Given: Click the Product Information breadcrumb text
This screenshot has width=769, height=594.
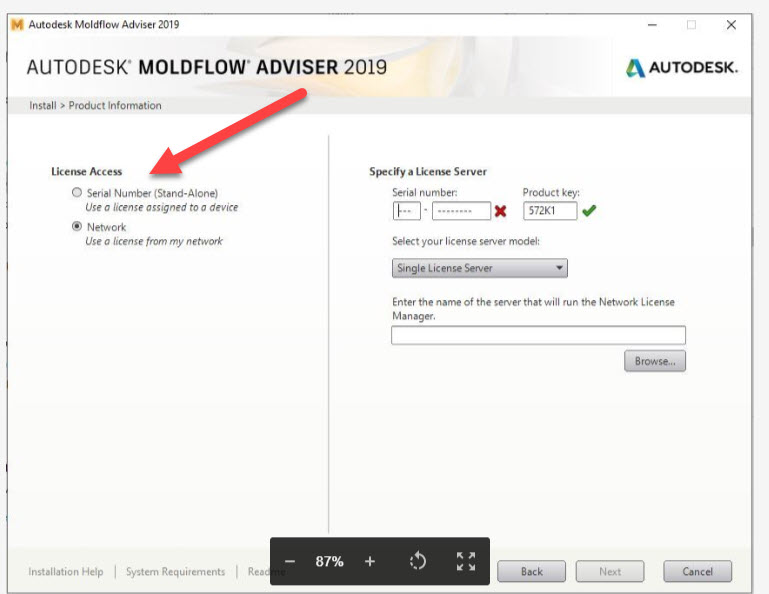Looking at the screenshot, I should (115, 105).
